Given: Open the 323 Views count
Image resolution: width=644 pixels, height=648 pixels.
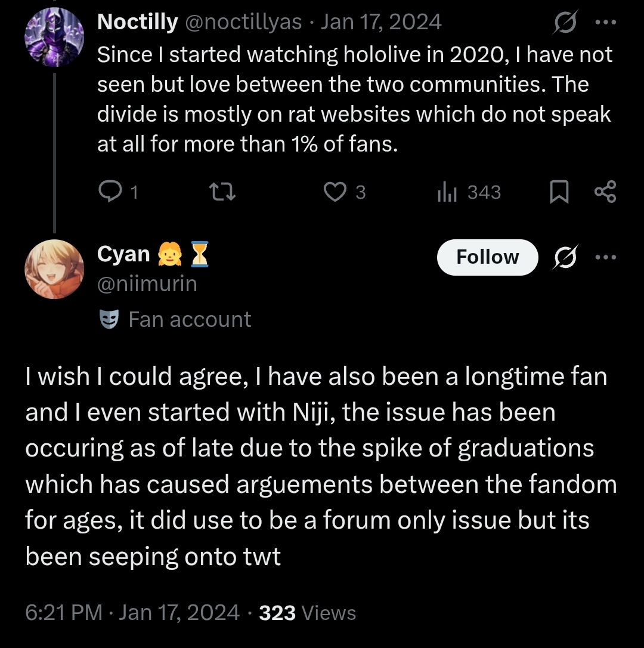Looking at the screenshot, I should (x=308, y=613).
